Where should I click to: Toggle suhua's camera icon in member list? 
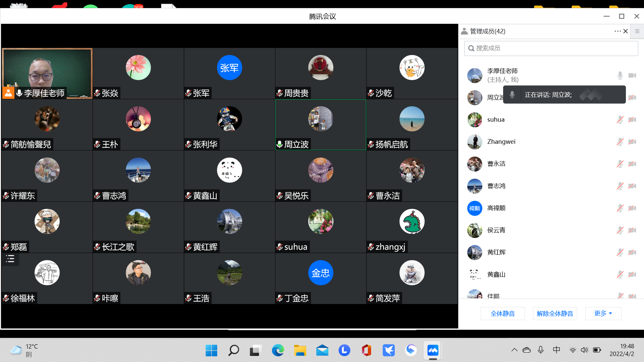pos(632,120)
